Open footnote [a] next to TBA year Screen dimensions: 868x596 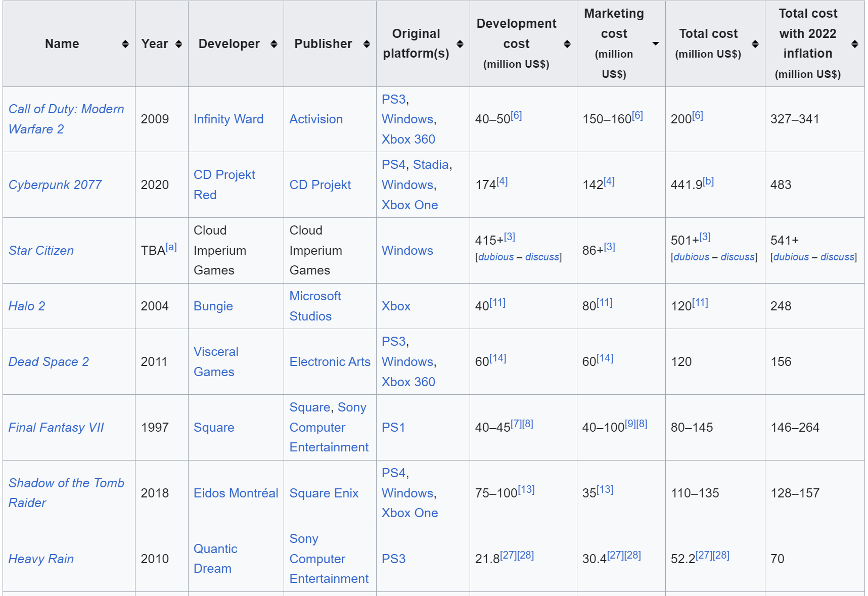point(171,247)
